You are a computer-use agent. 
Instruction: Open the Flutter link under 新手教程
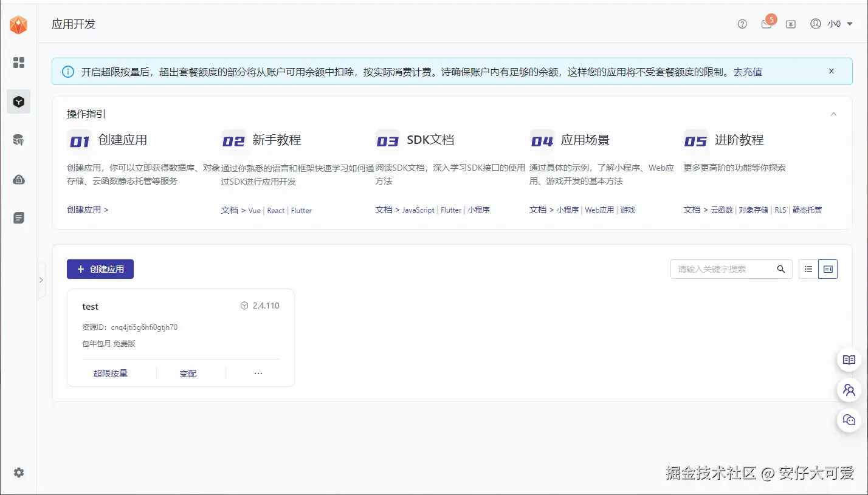coord(301,210)
